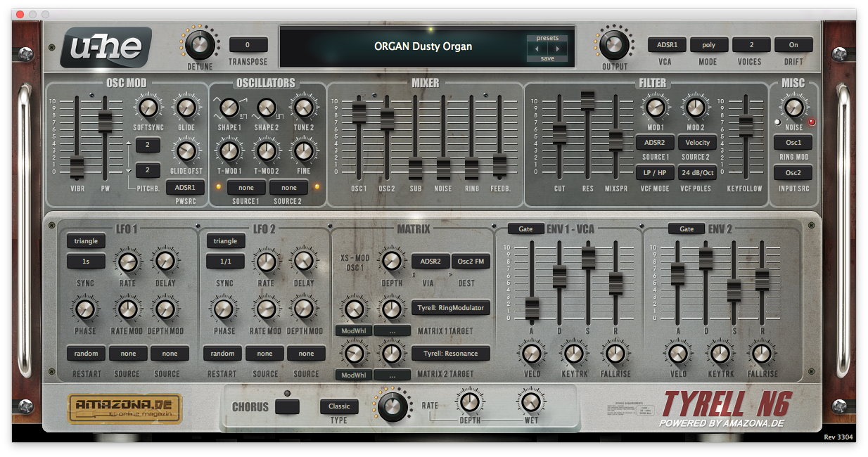Viewport: 868px width, 457px height.
Task: Open the VCF Mode LP / HP dropdown
Action: pos(655,172)
